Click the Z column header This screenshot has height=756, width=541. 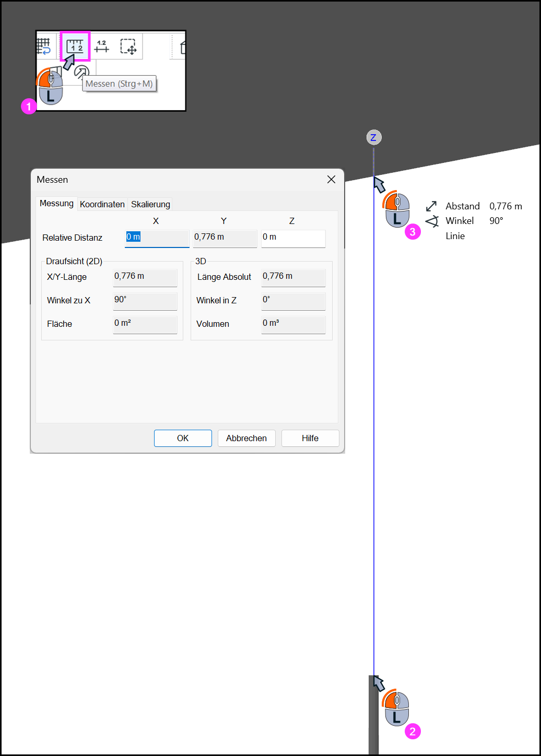[x=292, y=221]
